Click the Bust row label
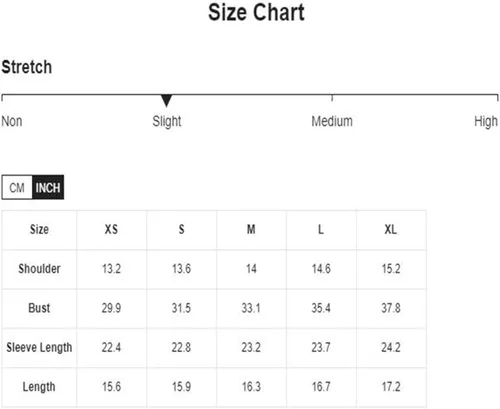The height and width of the screenshot is (409, 500). [39, 308]
